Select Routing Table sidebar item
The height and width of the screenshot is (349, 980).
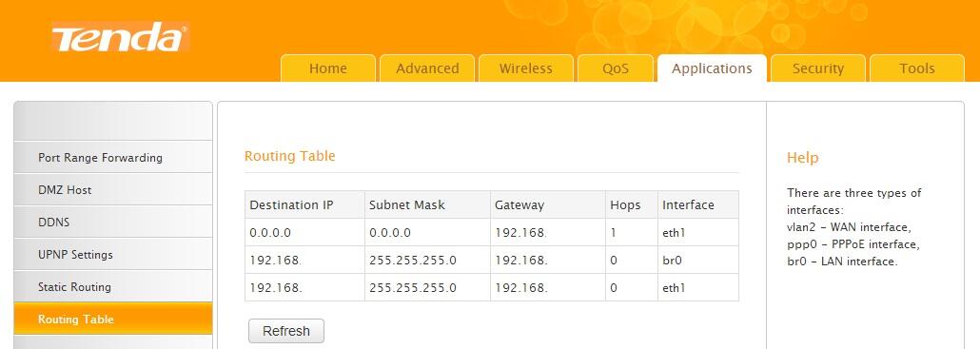pos(113,319)
